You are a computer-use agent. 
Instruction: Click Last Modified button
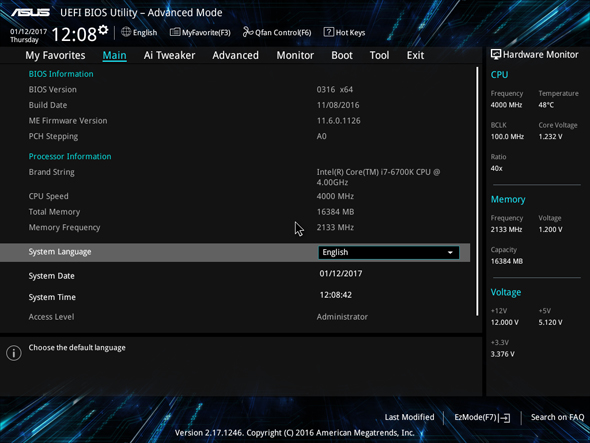click(x=409, y=417)
